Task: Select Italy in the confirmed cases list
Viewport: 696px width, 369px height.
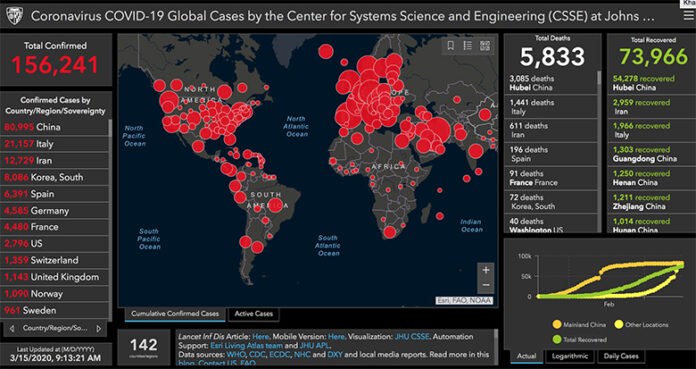Action: tap(55, 144)
